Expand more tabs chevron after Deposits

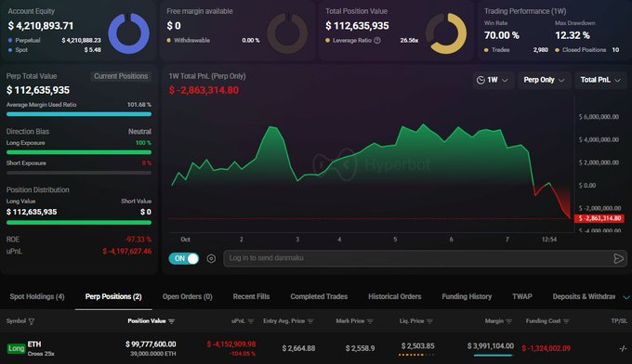pyautogui.click(x=626, y=297)
